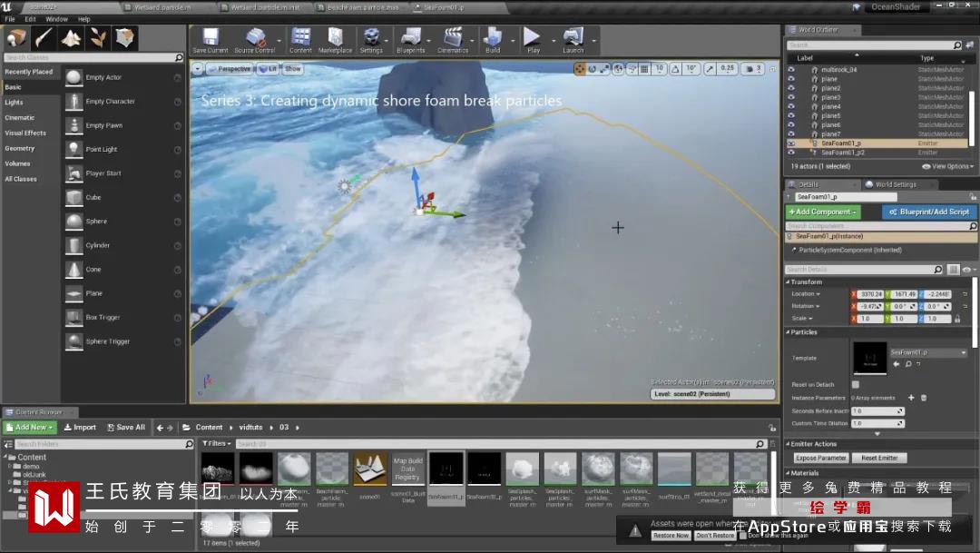Select Lights category in Modes panel
Viewport: 980px width, 553px height.
(x=14, y=103)
